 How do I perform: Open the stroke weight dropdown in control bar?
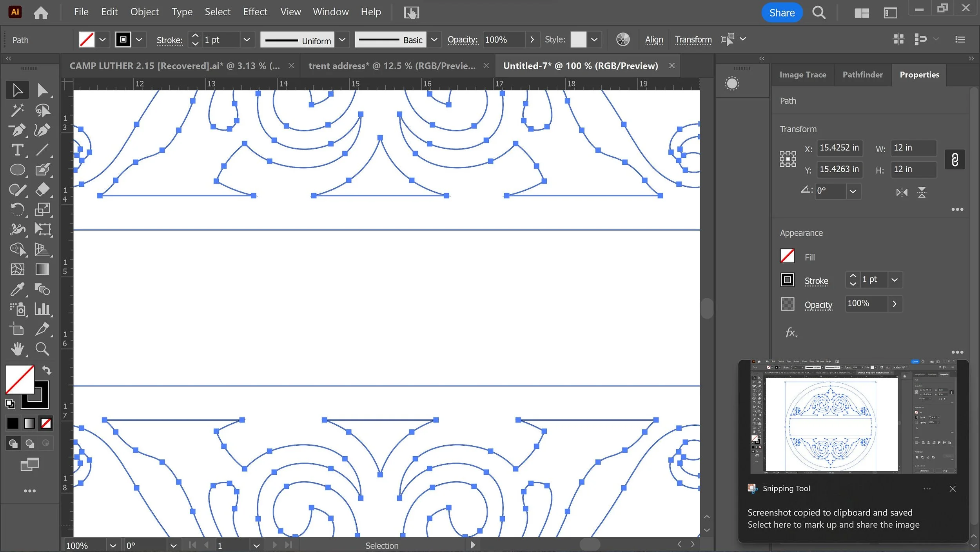coord(247,40)
